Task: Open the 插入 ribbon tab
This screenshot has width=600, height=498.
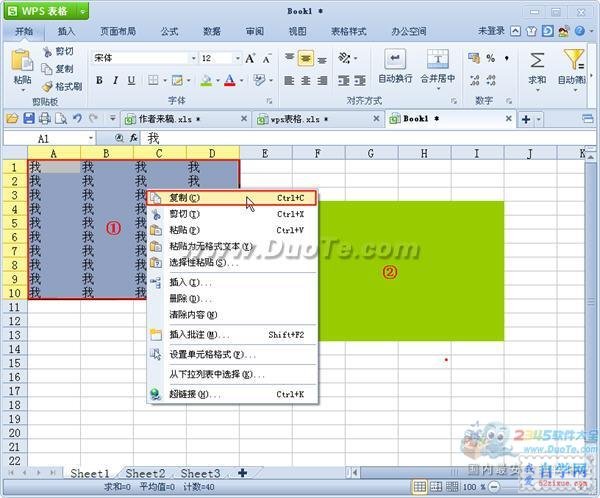Action: tap(66, 31)
